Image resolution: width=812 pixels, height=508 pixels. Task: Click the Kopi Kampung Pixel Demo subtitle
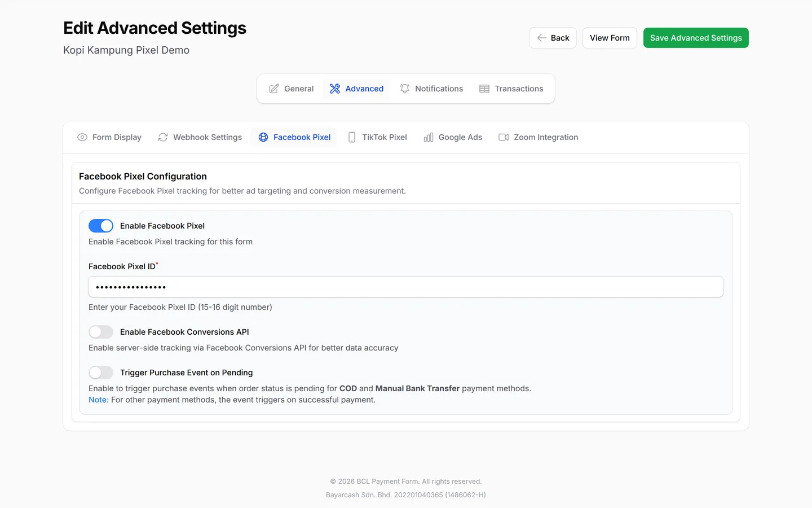pos(126,50)
